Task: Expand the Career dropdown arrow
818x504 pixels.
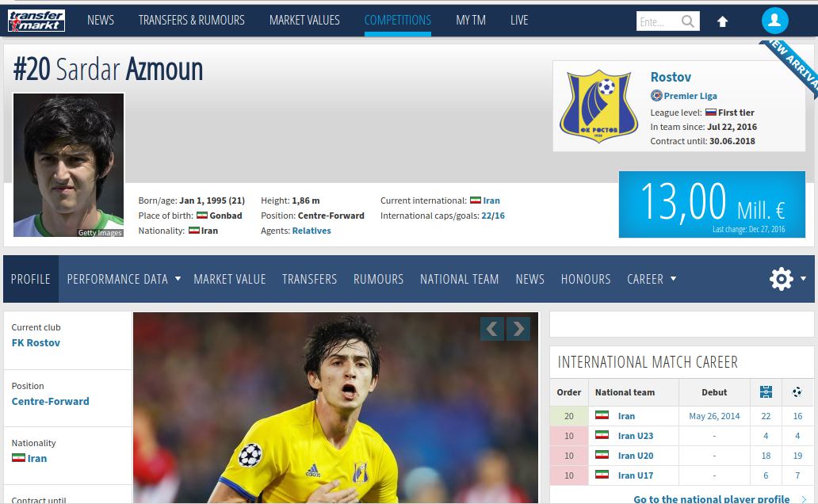Action: [x=673, y=279]
